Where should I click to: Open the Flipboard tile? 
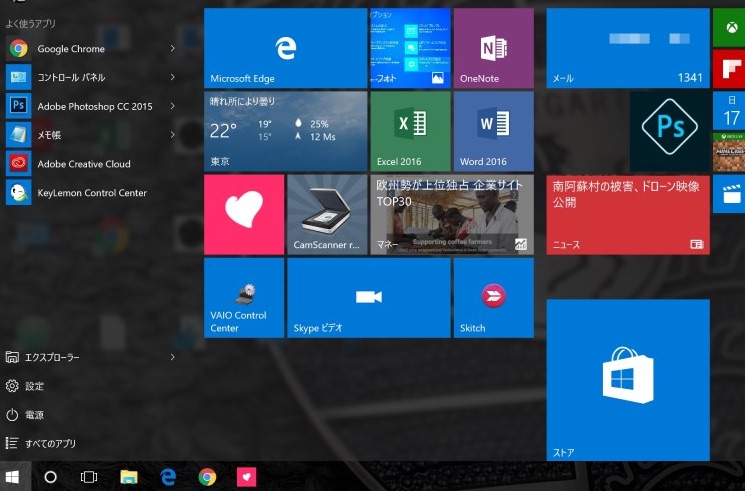point(729,69)
